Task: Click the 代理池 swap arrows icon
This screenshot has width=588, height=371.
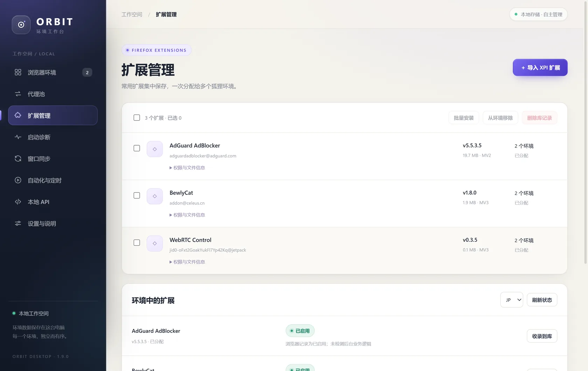Action: pyautogui.click(x=18, y=94)
